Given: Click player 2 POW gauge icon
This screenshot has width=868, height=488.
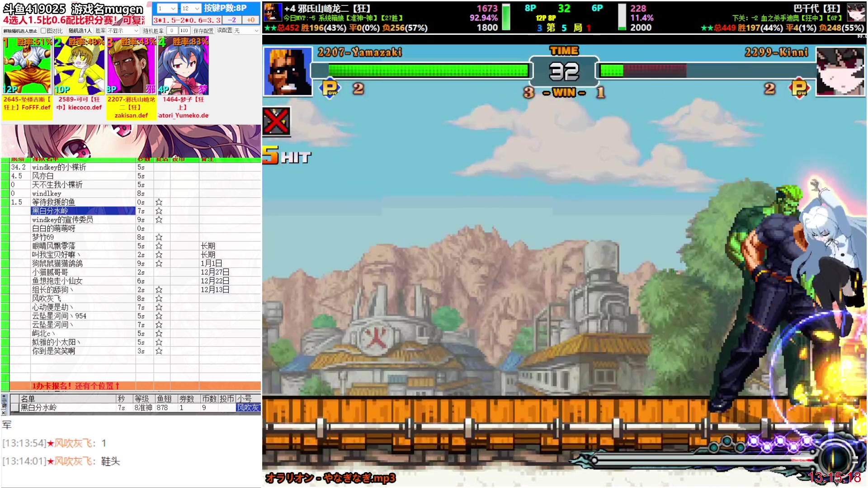Looking at the screenshot, I should point(799,88).
